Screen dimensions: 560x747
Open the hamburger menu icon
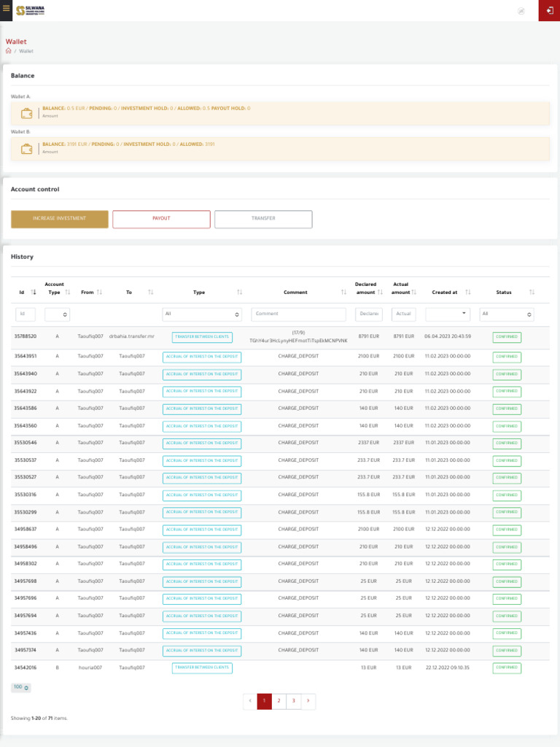click(x=6, y=8)
